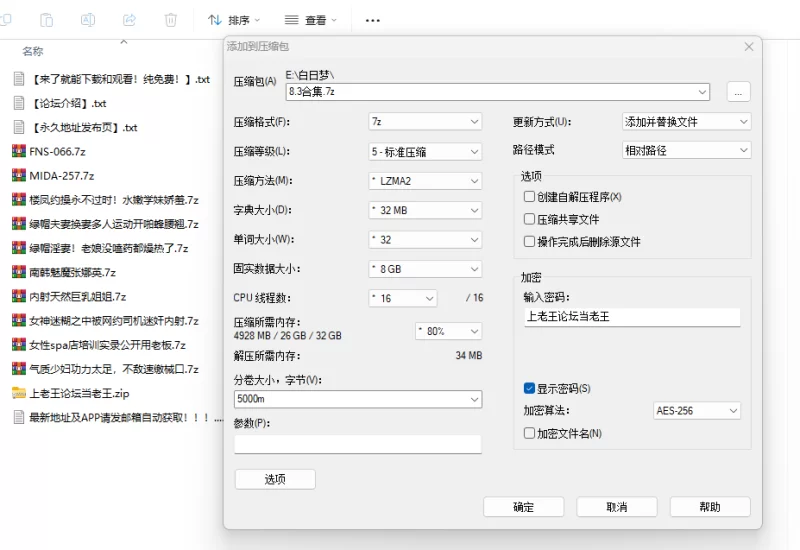Open the three-dots more options menu
800x550 pixels.
tap(372, 20)
